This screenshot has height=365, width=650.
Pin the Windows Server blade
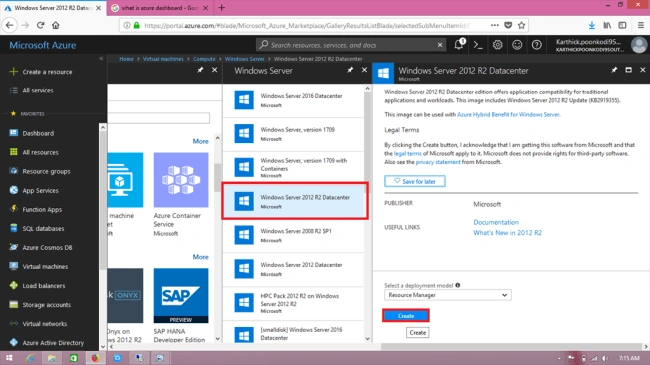click(350, 70)
